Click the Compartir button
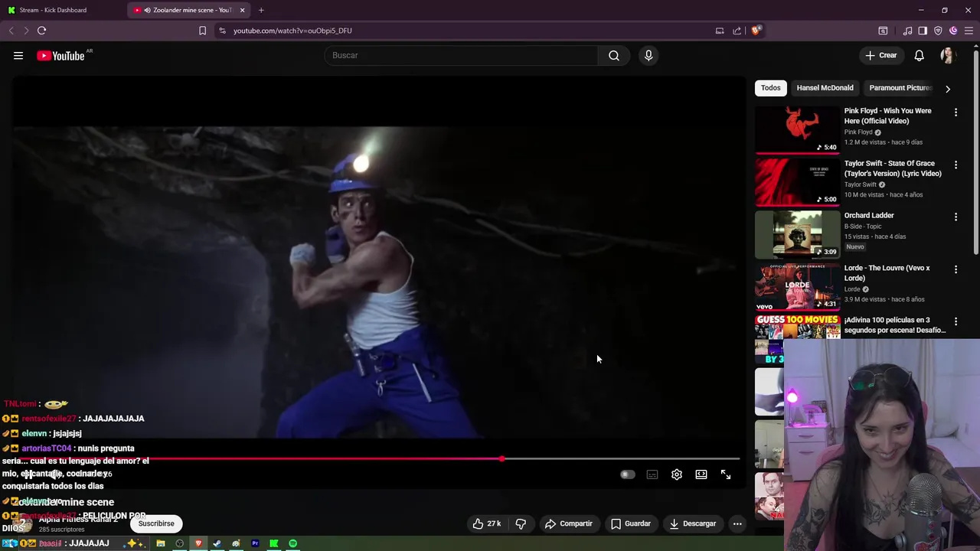This screenshot has height=551, width=980. click(x=568, y=523)
